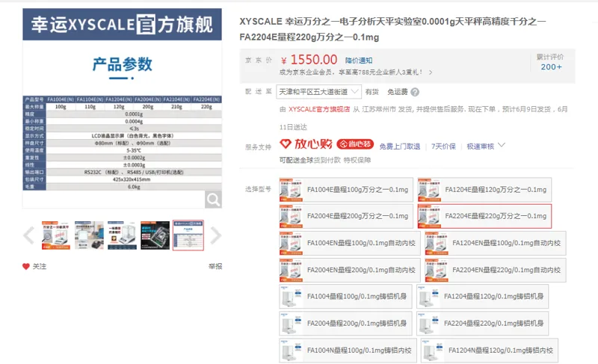Expand the service support chevron after 极速审核
Screen dimensions: 598x364
click(x=502, y=145)
